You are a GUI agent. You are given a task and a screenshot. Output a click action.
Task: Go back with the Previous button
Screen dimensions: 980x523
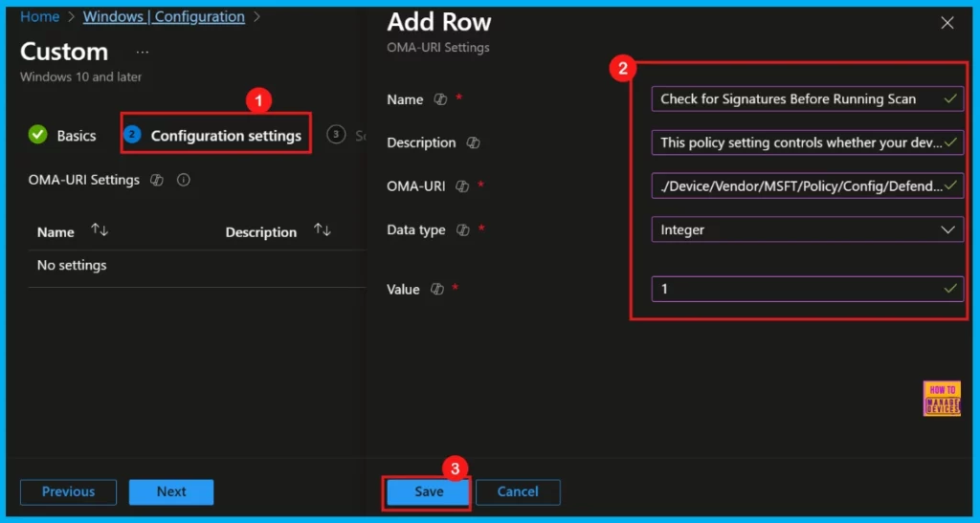[x=68, y=491]
